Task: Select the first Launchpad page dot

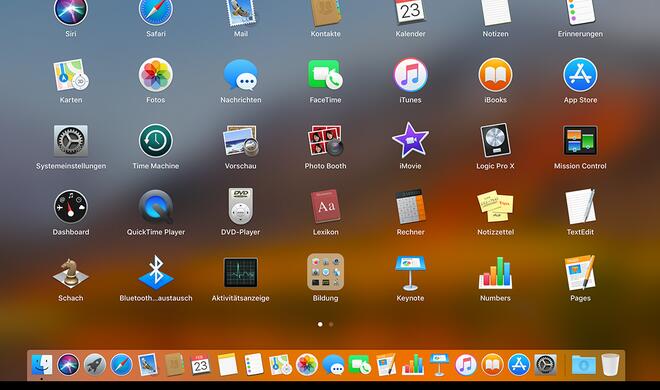Action: pos(320,324)
